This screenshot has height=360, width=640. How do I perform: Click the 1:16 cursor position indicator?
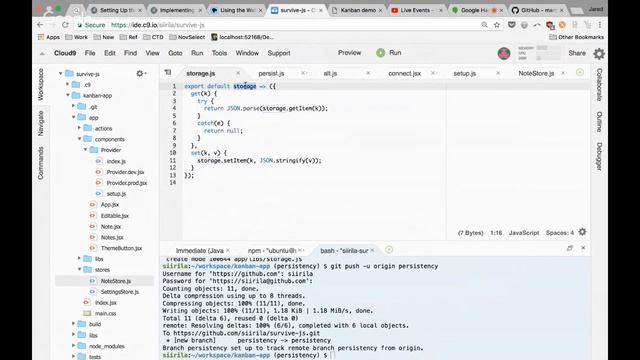pos(496,233)
